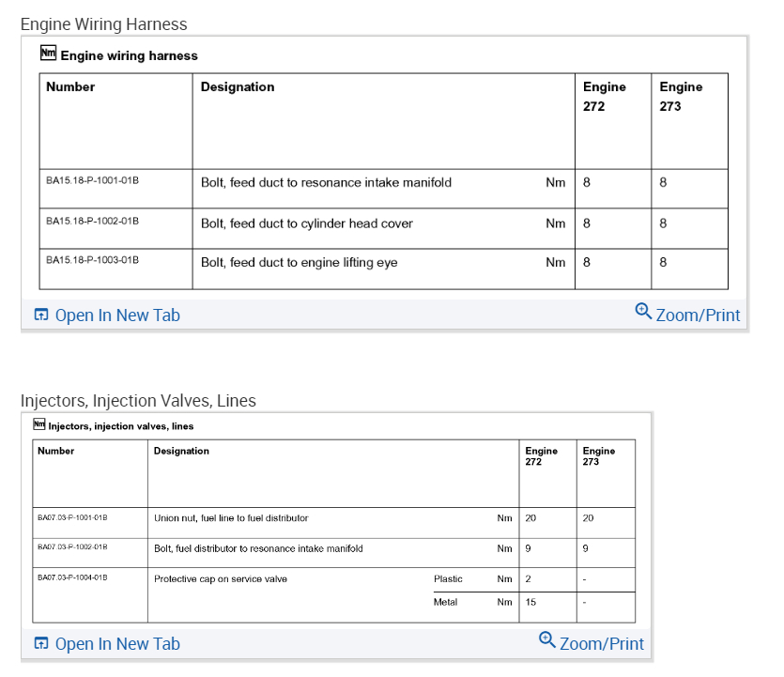Image resolution: width=784 pixels, height=677 pixels.
Task: Open Zoom/Print for the Engine Wiring Harness table
Action: point(698,315)
